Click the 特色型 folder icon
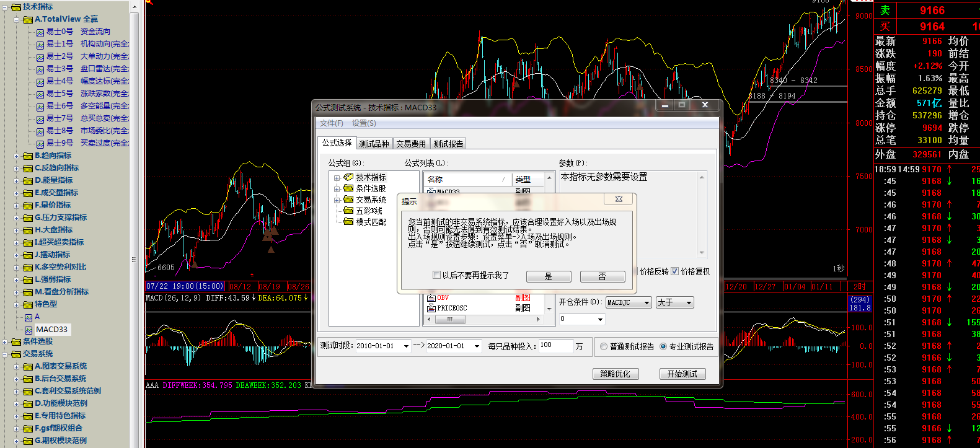The height and width of the screenshot is (448, 980). [28, 305]
